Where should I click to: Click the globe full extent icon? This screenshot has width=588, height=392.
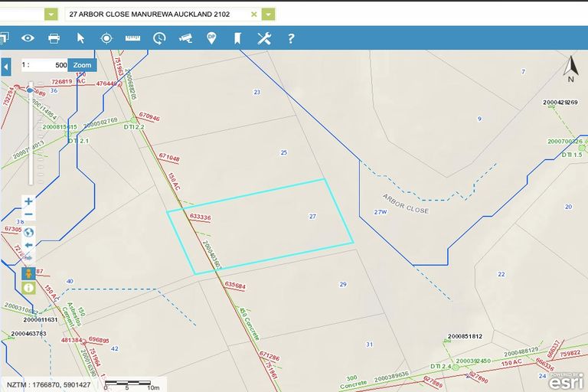coord(28,233)
